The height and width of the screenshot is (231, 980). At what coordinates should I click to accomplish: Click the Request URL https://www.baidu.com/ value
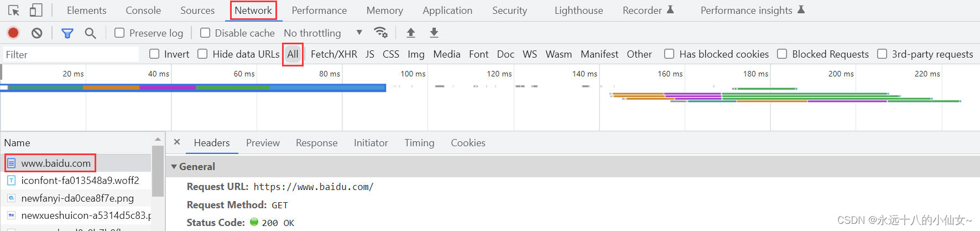(314, 187)
